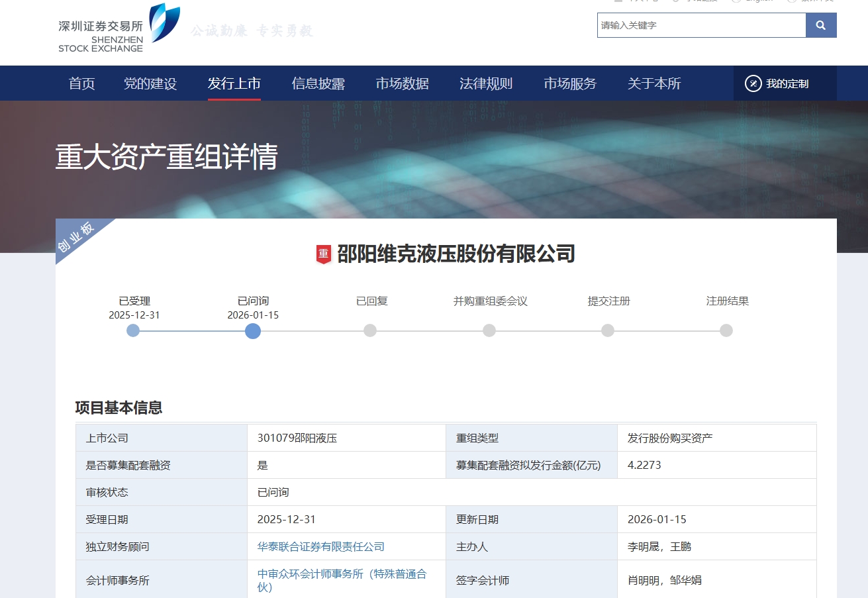Click the 已问询 value in 审核状态 row
868x598 pixels.
(x=273, y=492)
